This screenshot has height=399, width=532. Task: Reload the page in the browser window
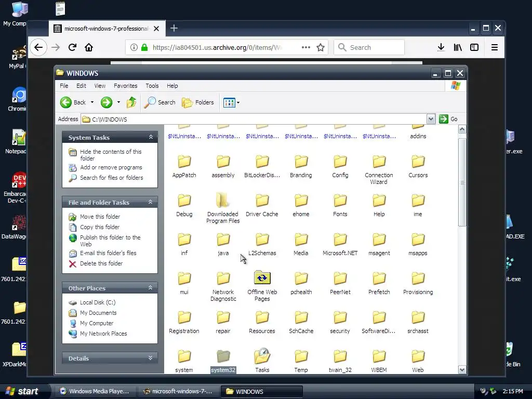point(72,47)
